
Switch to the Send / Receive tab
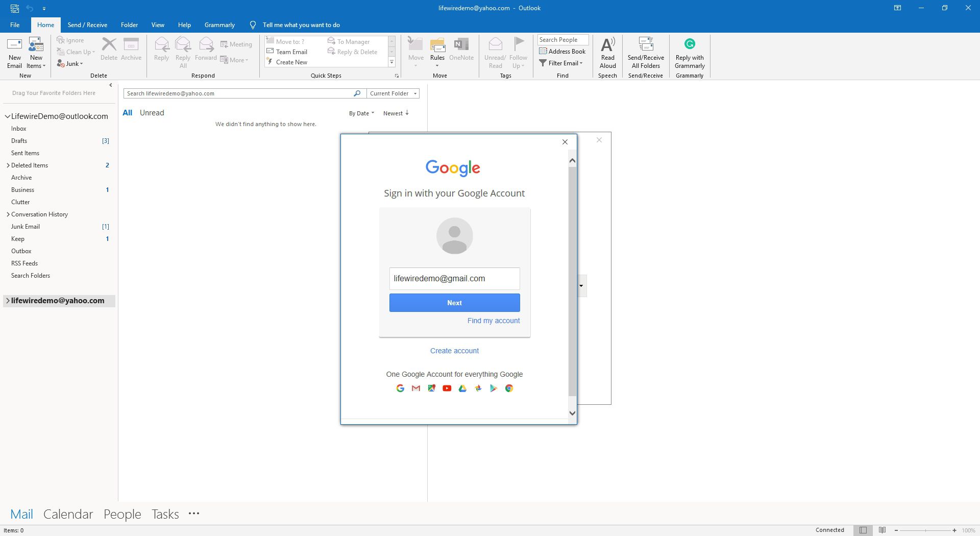[87, 25]
